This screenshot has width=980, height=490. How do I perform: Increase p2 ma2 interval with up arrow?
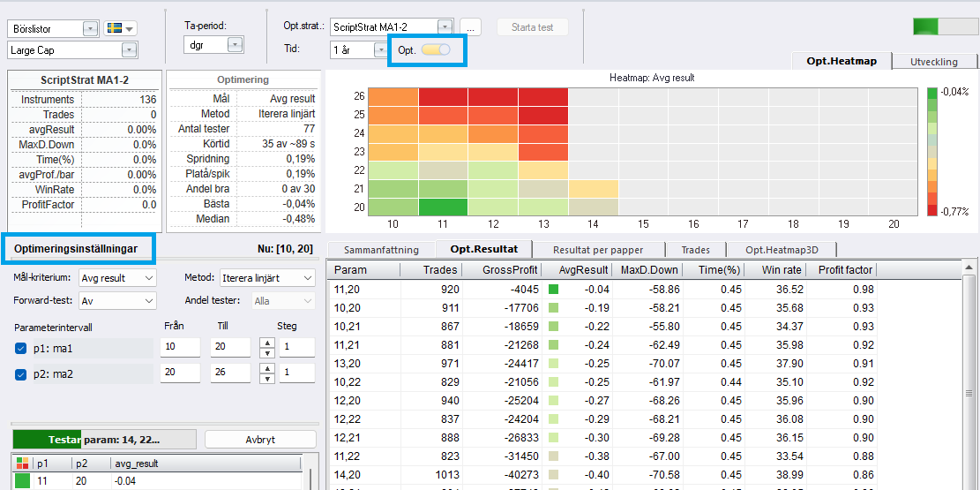point(267,368)
